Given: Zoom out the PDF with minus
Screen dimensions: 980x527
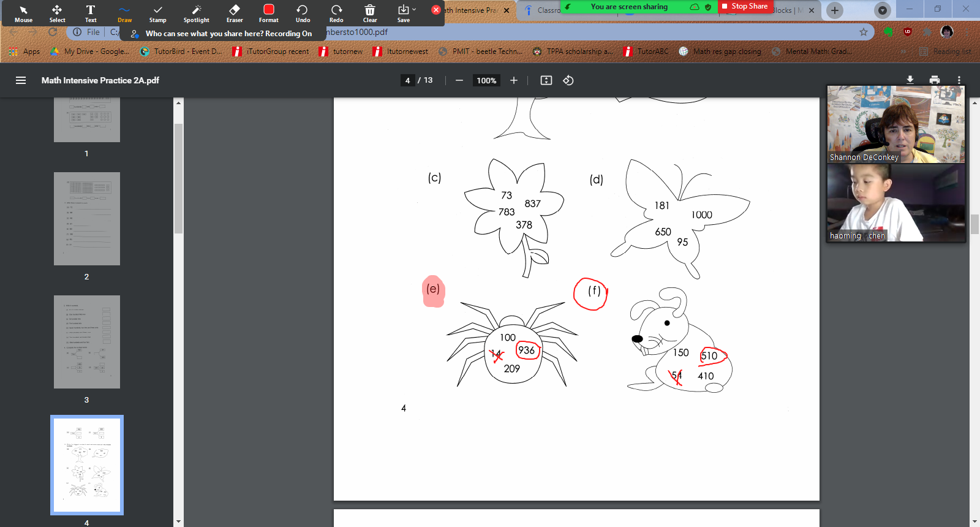Looking at the screenshot, I should (459, 80).
